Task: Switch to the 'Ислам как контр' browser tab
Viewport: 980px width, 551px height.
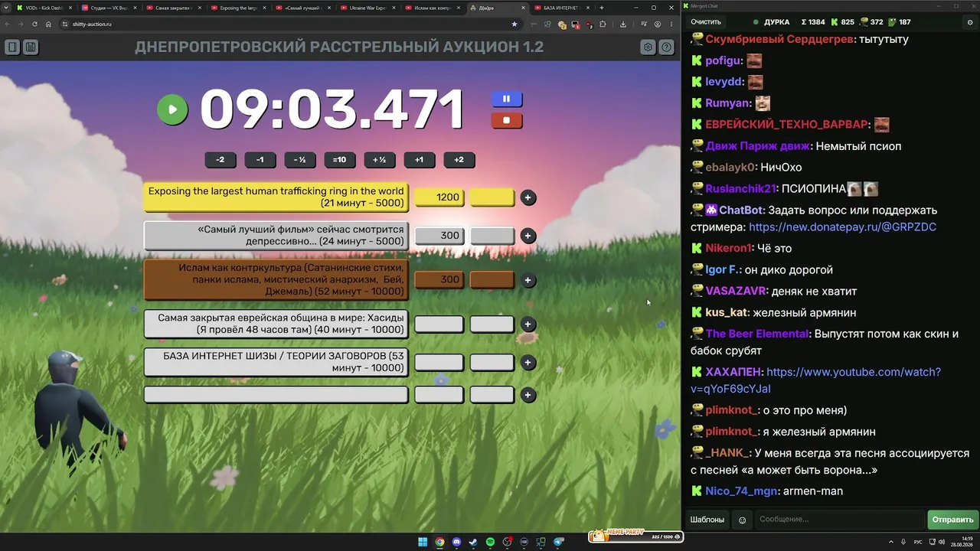Action: pos(433,8)
